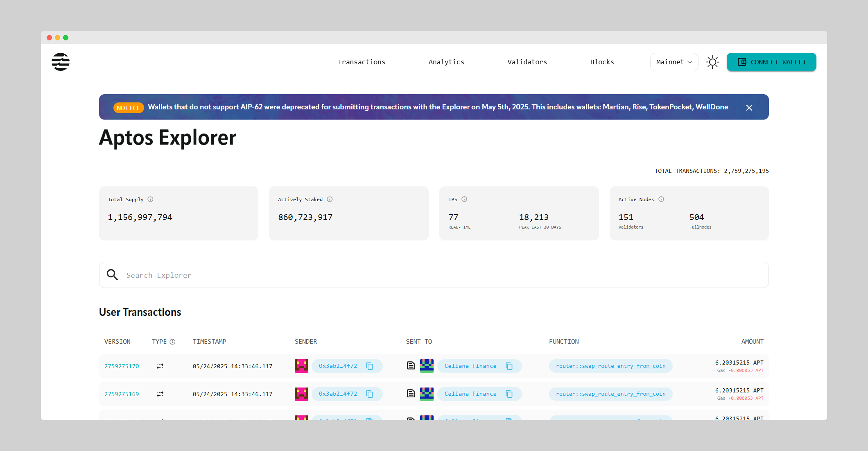Viewport: 868px width, 451px height.
Task: Click the Actively Staked value 860,723,917
Action: (x=305, y=218)
